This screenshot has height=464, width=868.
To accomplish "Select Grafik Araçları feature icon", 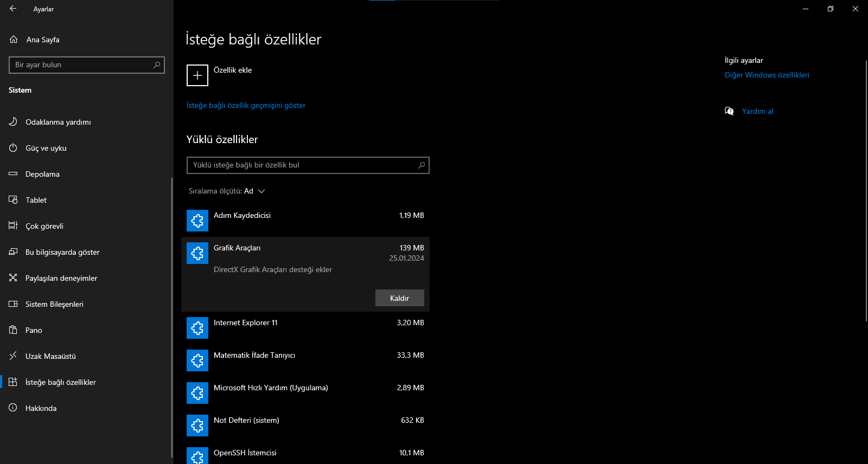I will tap(197, 253).
